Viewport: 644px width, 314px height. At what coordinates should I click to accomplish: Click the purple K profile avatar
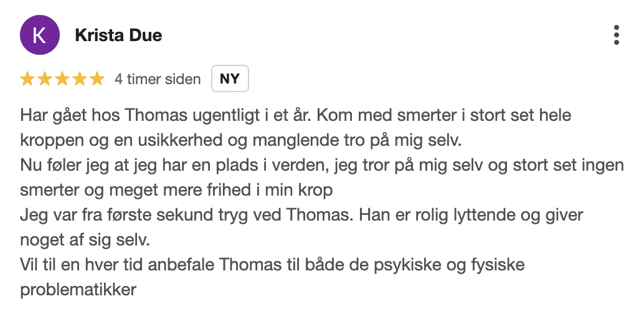[40, 35]
